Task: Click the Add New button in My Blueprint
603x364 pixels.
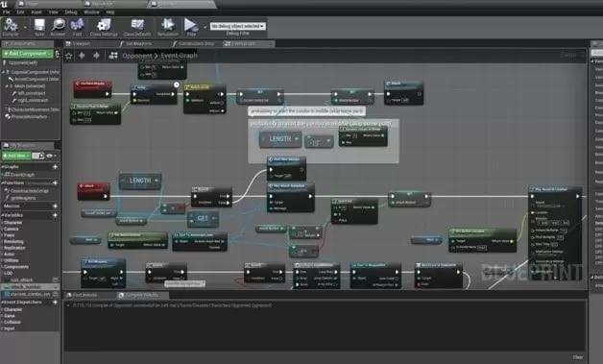Action: (x=15, y=156)
